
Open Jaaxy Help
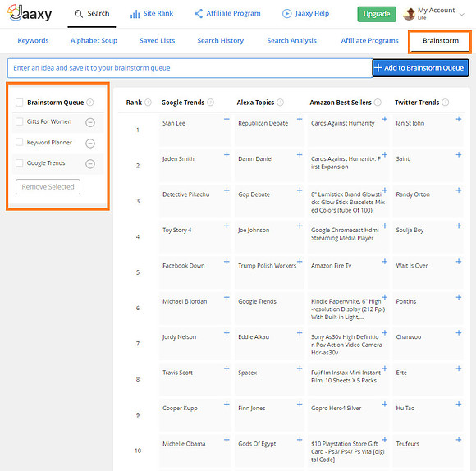(x=305, y=14)
